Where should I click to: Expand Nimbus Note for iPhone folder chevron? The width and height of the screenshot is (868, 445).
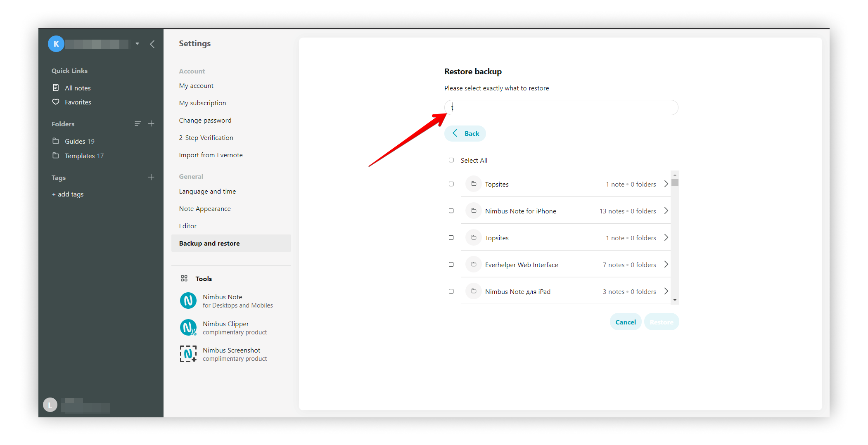666,211
